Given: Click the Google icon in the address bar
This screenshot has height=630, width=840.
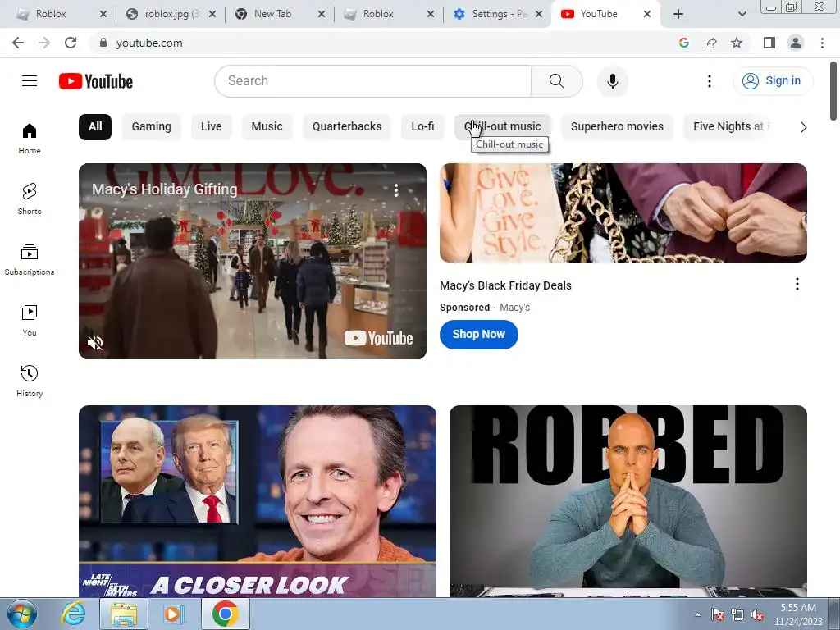Looking at the screenshot, I should 683,43.
